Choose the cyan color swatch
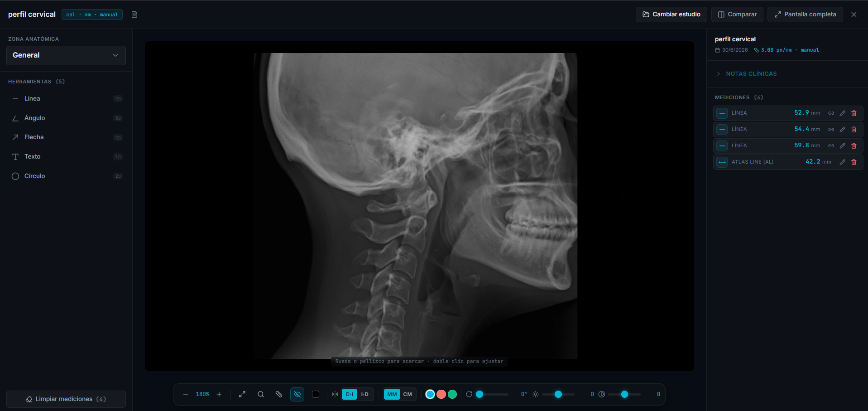The image size is (868, 411). pos(430,394)
